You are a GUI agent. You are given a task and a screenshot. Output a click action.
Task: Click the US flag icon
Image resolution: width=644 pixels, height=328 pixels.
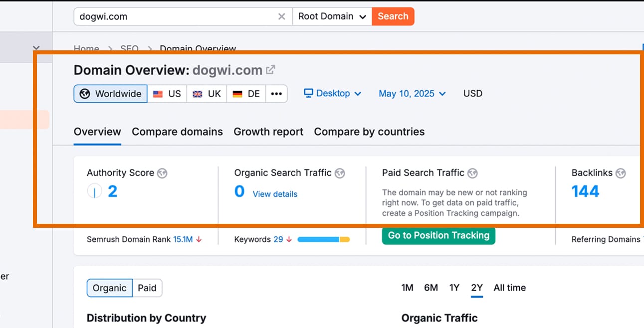[158, 94]
